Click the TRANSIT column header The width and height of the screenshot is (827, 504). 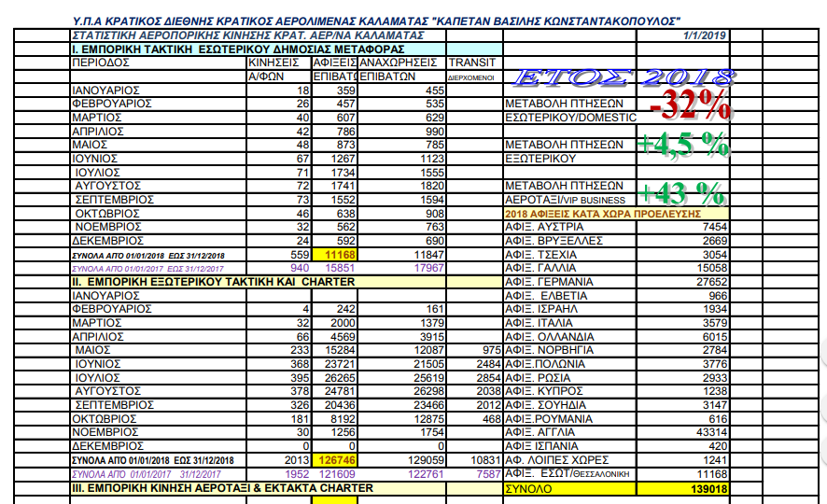(x=472, y=63)
